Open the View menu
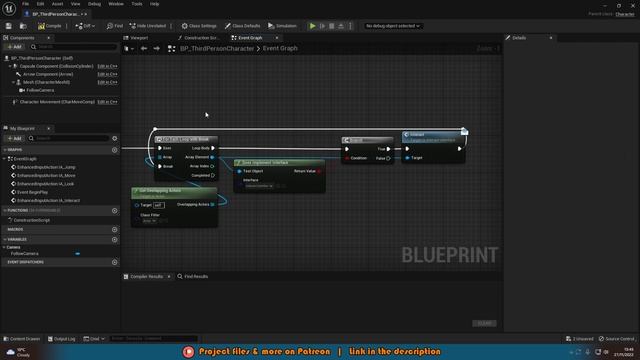Image resolution: width=640 pixels, height=360 pixels. (76, 4)
